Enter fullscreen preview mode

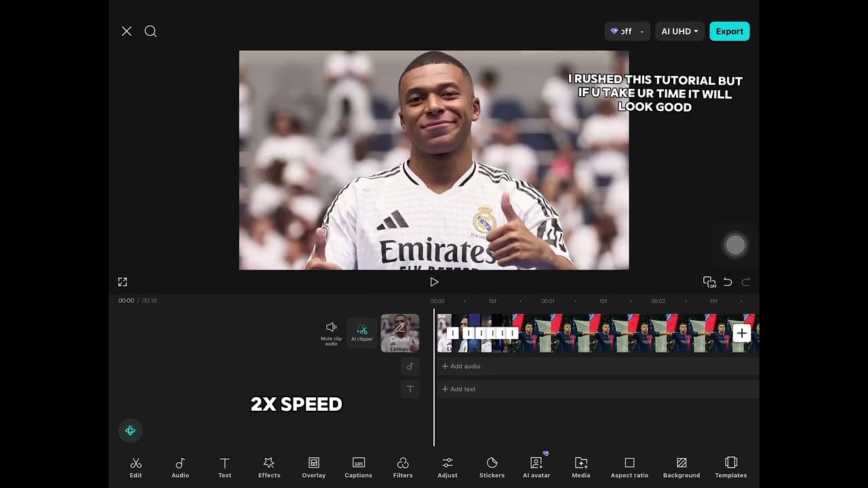point(123,282)
